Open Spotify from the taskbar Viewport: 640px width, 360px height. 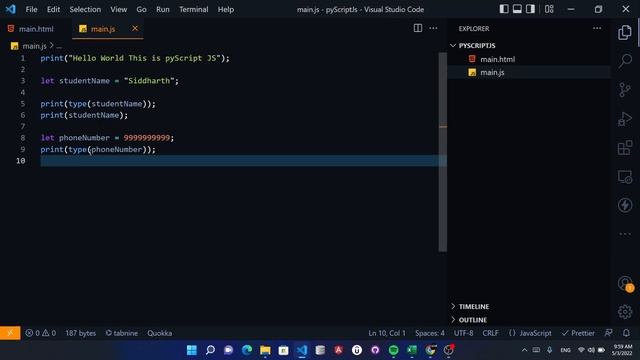(x=393, y=350)
